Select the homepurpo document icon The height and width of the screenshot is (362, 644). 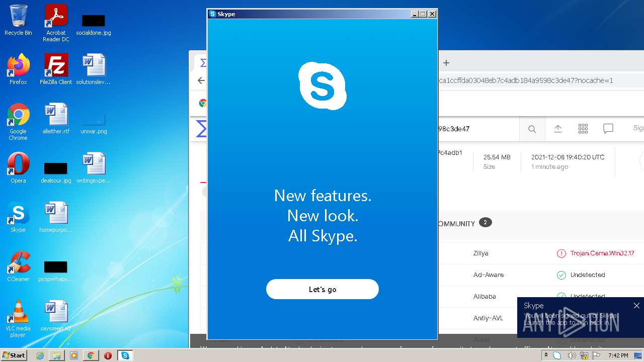56,217
